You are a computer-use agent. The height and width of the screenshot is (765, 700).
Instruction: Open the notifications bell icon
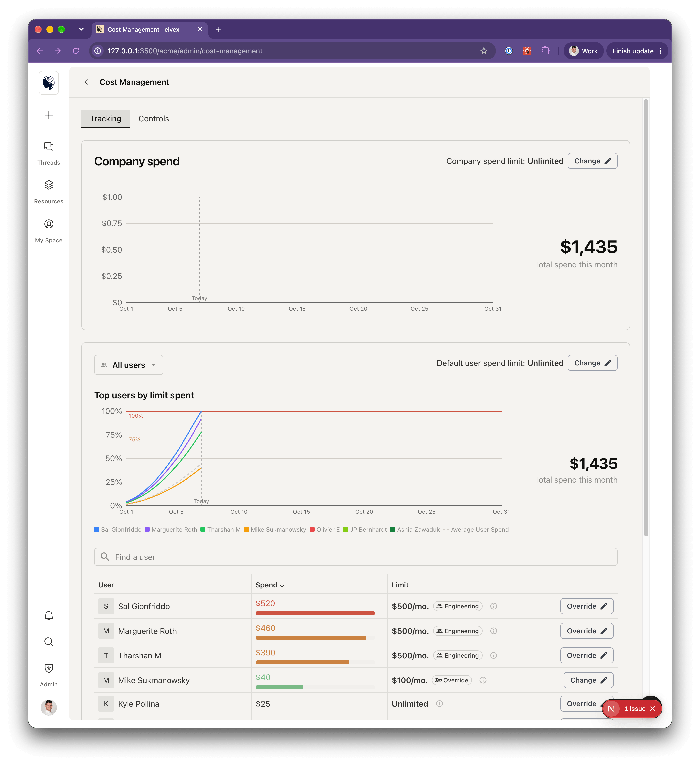coord(49,615)
